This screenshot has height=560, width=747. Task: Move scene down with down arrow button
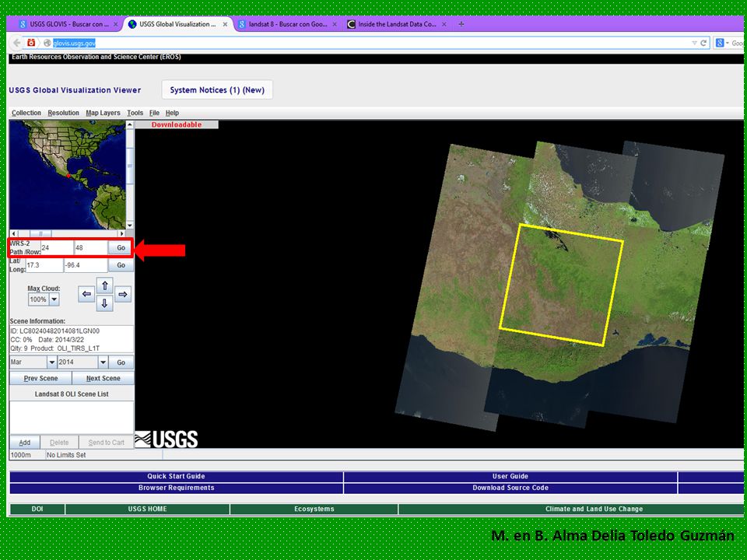click(105, 303)
